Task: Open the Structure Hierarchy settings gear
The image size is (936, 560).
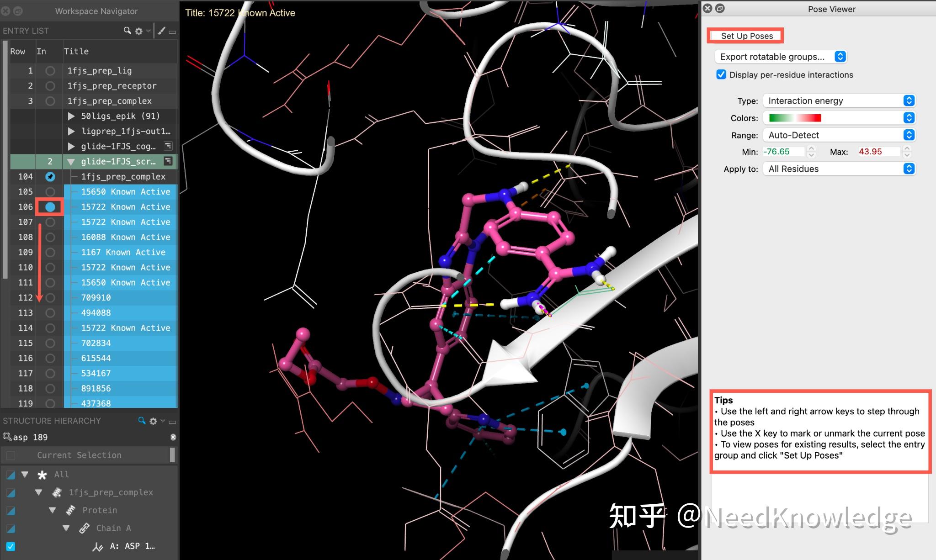Action: (154, 421)
